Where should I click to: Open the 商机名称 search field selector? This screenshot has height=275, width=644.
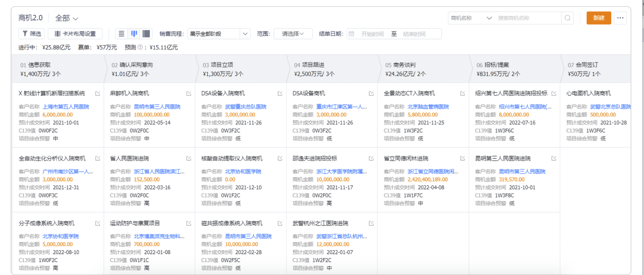click(471, 18)
